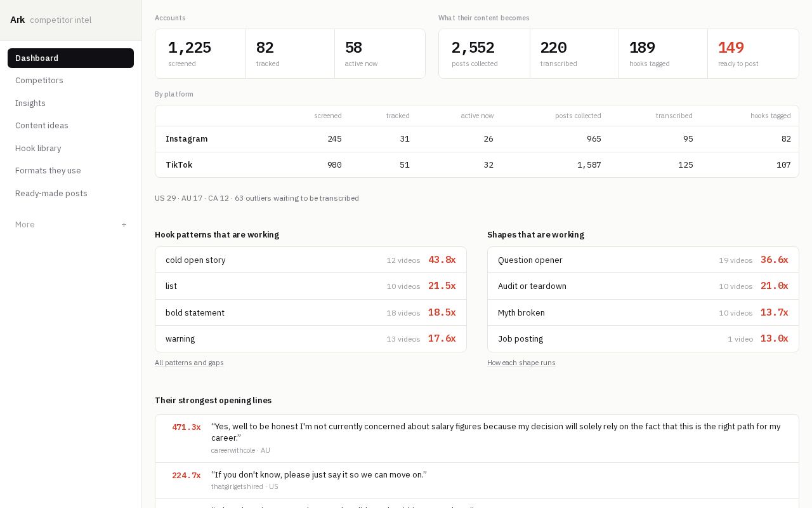Click the list hook pattern row
Viewport: 812px width, 508px height.
pos(311,286)
